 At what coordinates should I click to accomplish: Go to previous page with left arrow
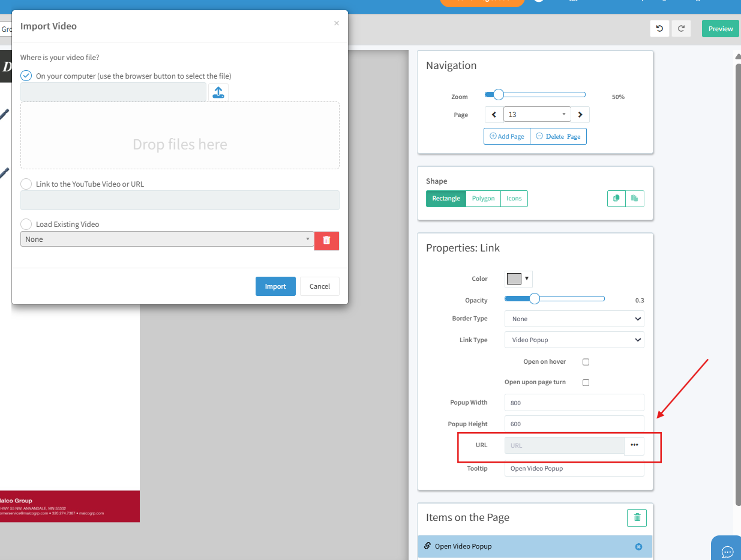[x=494, y=115]
